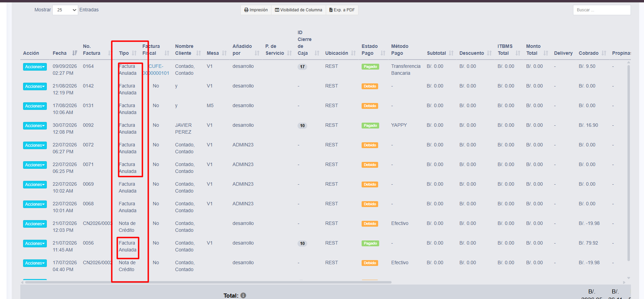This screenshot has height=299, width=644.
Task: Sort by ID Cierre de Caja arrows
Action: tap(317, 53)
